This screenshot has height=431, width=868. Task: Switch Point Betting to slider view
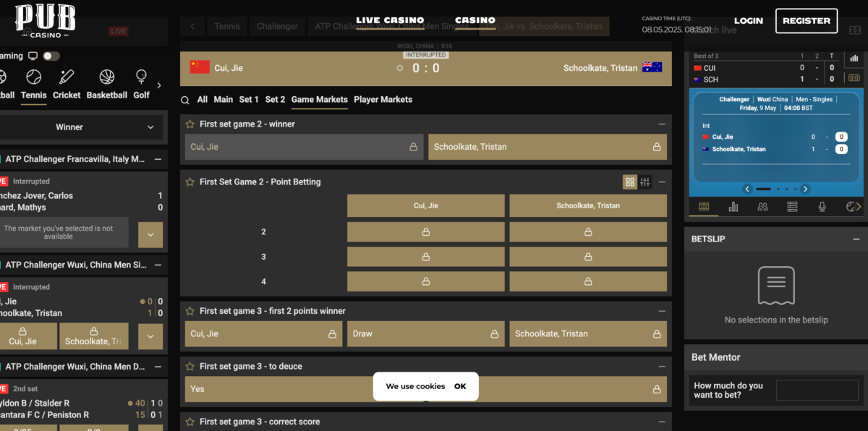click(645, 182)
